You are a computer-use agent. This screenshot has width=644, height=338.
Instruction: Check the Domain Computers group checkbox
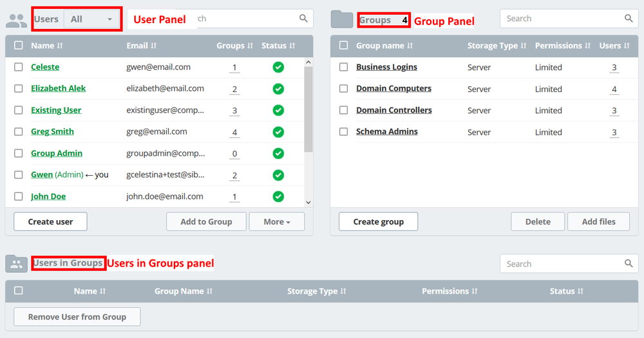pos(344,89)
